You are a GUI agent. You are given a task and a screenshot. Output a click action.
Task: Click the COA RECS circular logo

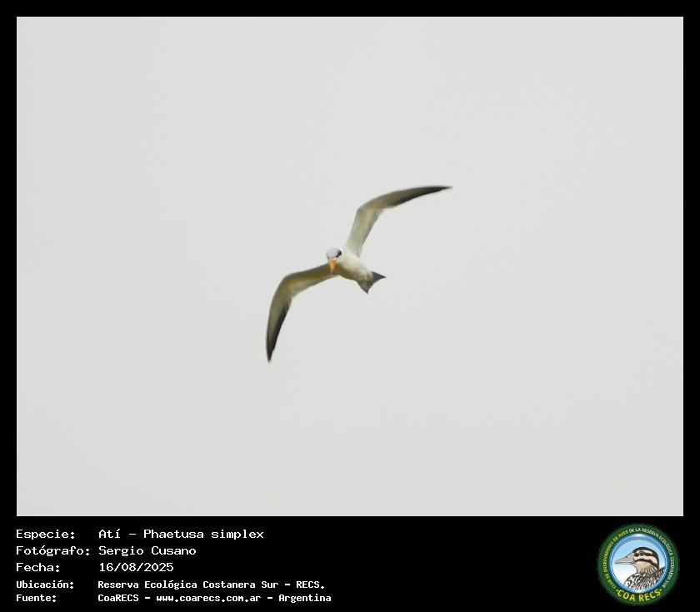tap(638, 564)
